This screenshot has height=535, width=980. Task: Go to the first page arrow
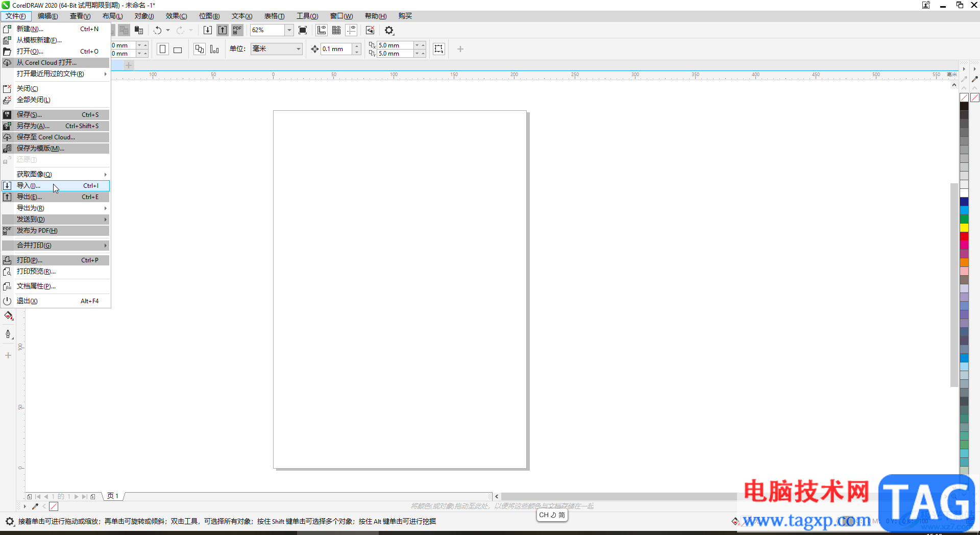[38, 496]
